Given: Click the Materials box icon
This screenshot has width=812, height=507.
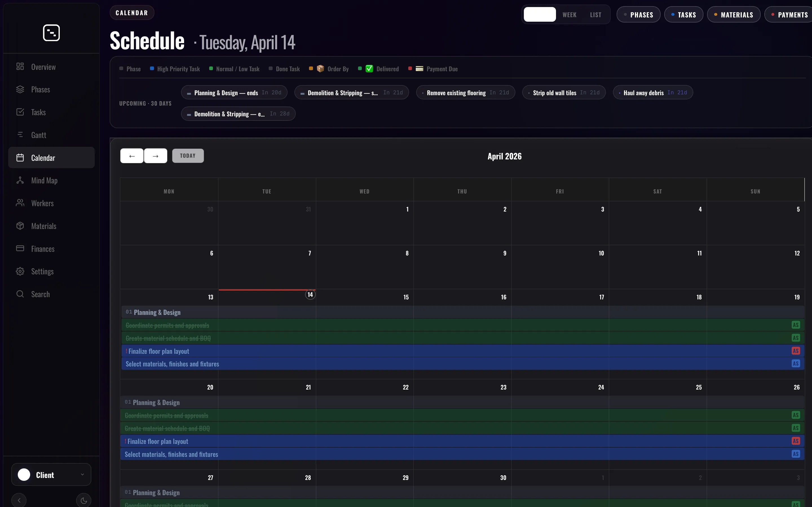Looking at the screenshot, I should coord(20,226).
